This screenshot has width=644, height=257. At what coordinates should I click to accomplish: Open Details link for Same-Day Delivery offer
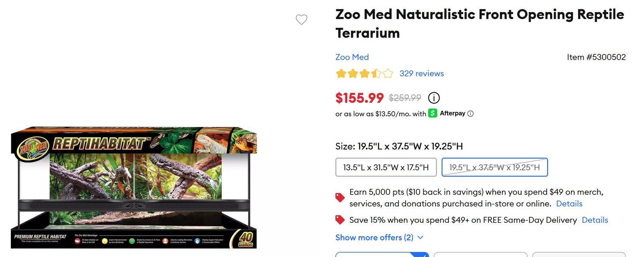(x=595, y=220)
